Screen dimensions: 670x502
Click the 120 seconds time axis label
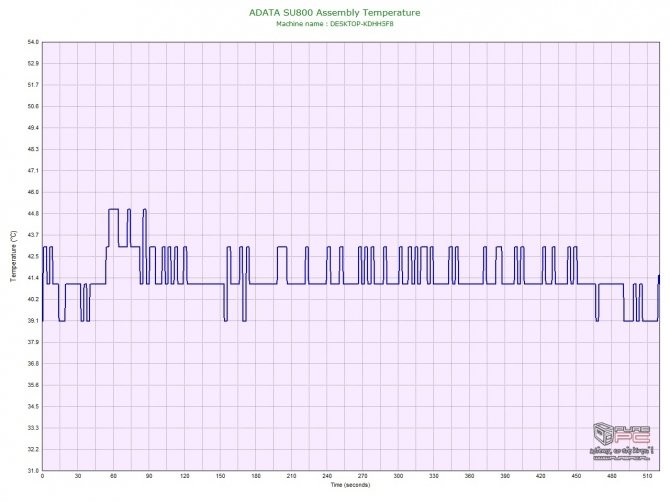point(185,476)
